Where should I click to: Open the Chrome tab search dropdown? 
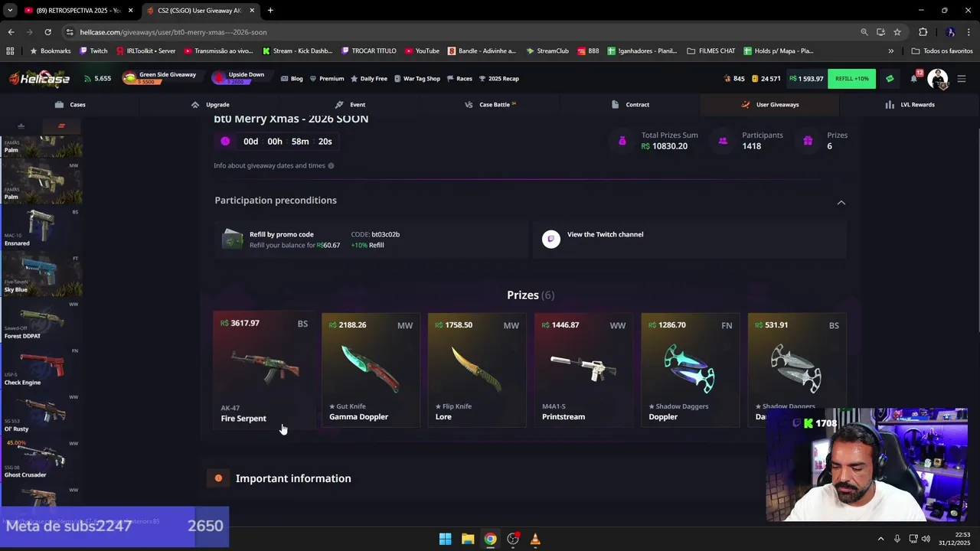pyautogui.click(x=10, y=11)
